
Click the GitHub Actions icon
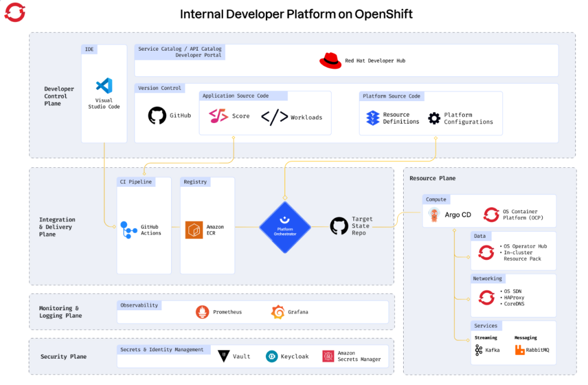(129, 230)
